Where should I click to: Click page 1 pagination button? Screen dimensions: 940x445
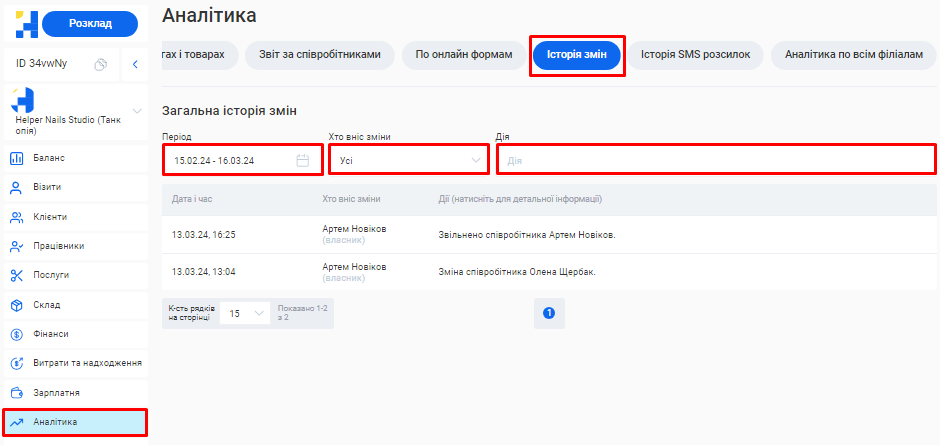point(548,313)
